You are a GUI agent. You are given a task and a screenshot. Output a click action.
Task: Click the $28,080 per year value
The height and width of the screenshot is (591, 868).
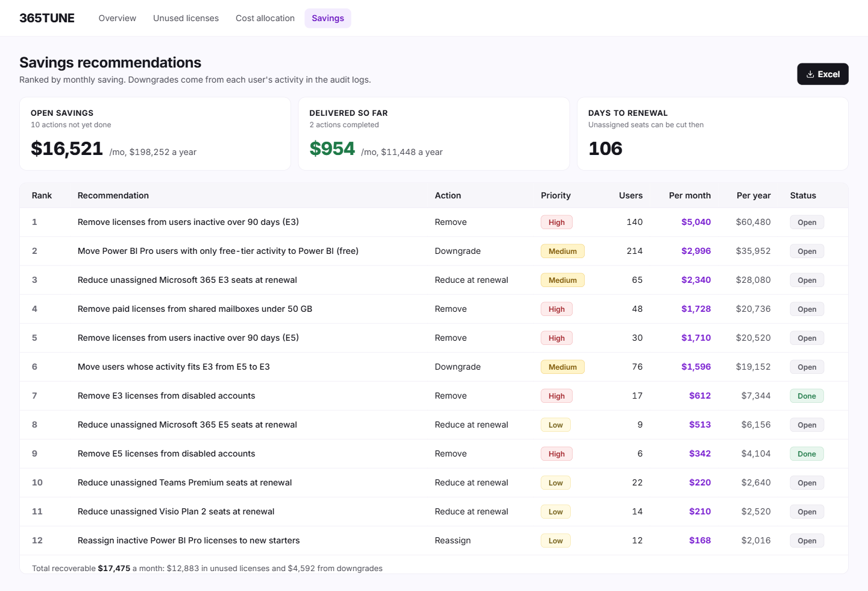pos(753,280)
